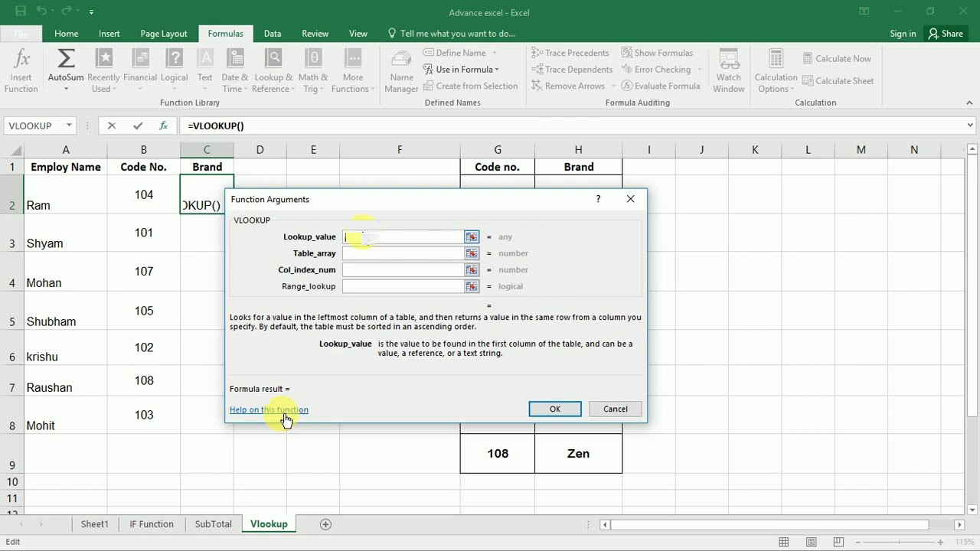This screenshot has height=551, width=980.
Task: Click Trace Dependents
Action: 572,70
